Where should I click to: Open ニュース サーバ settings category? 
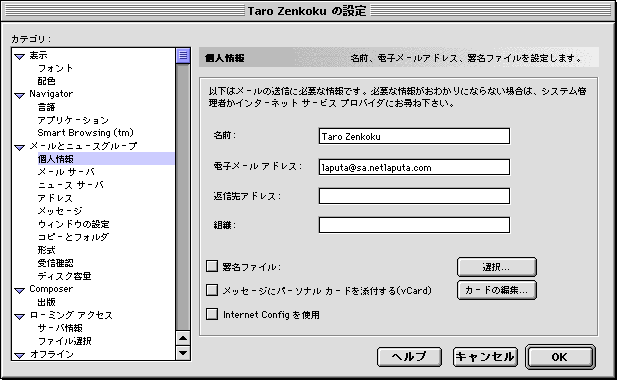[70, 185]
